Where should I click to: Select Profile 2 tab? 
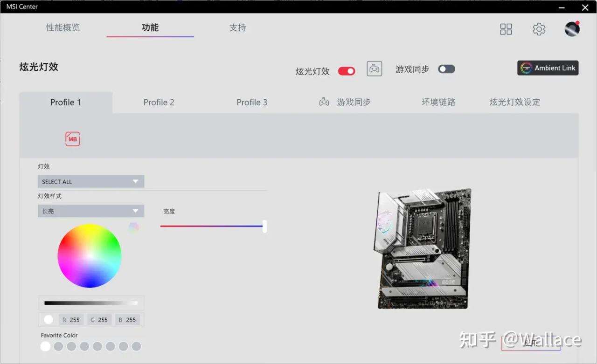(x=159, y=102)
